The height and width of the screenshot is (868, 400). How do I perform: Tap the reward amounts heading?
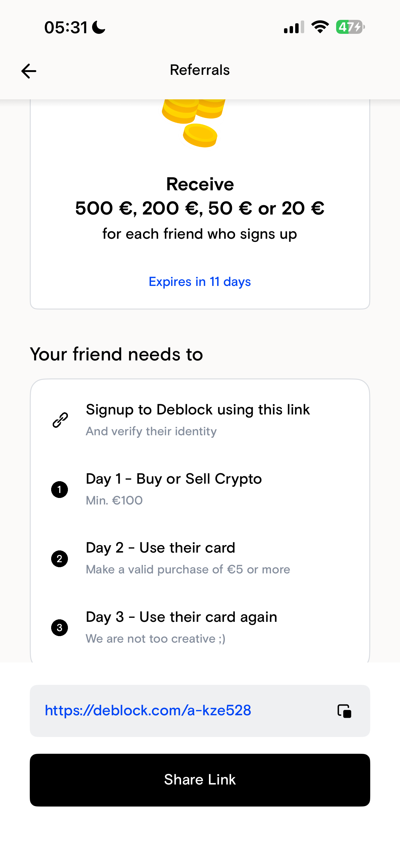(x=200, y=208)
